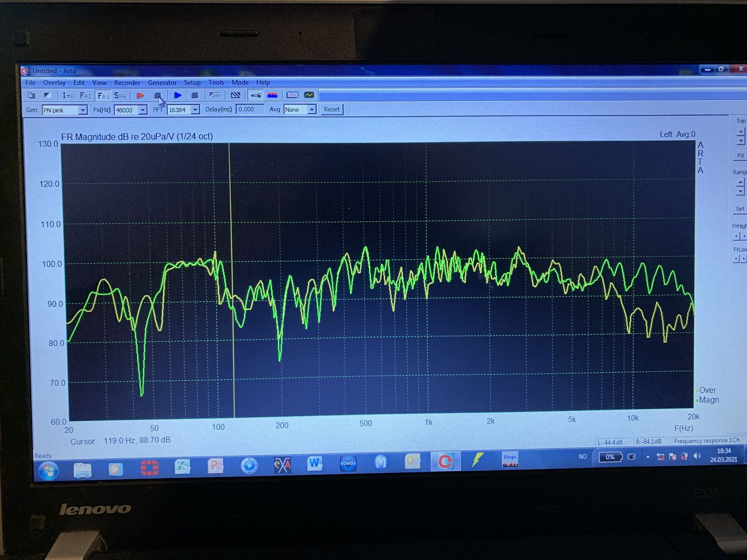Viewport: 747px width, 560px height.
Task: Open Excel from the taskbar
Action: tap(182, 467)
